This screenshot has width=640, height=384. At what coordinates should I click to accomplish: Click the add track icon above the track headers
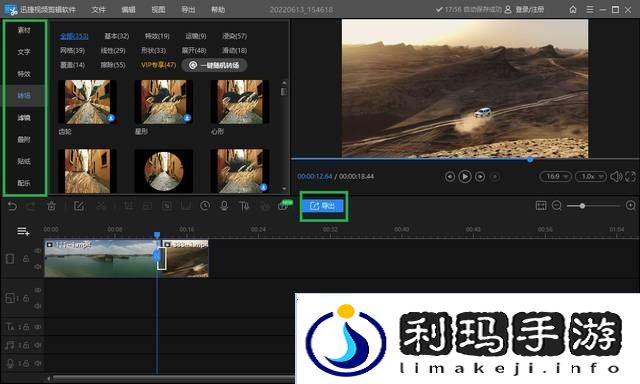pos(23,232)
